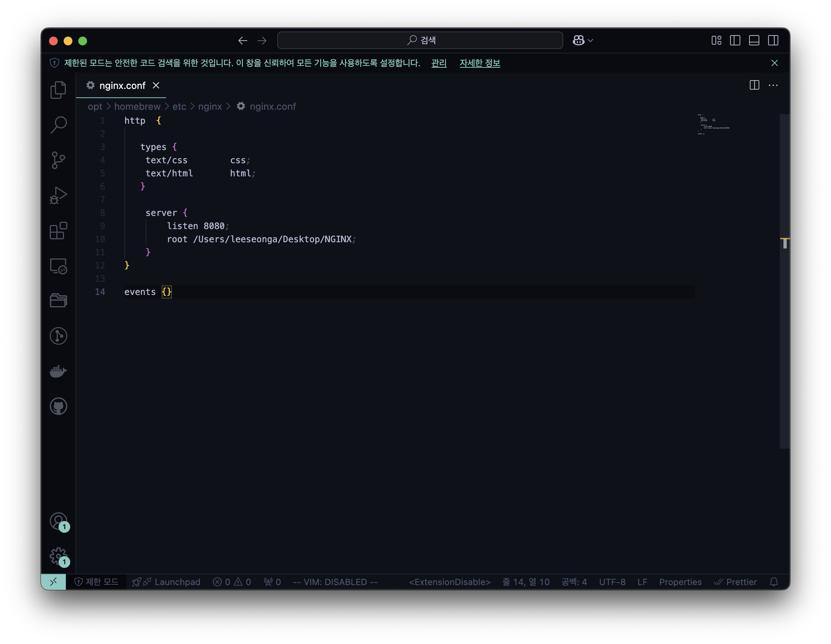This screenshot has height=644, width=831.
Task: Click the 검색 command center search field
Action: point(420,40)
